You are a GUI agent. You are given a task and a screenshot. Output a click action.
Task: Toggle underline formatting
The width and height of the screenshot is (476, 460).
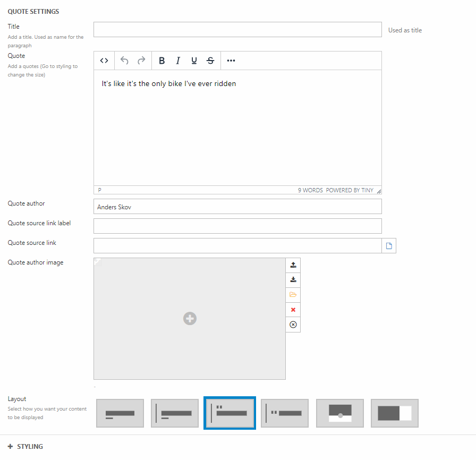coord(194,61)
